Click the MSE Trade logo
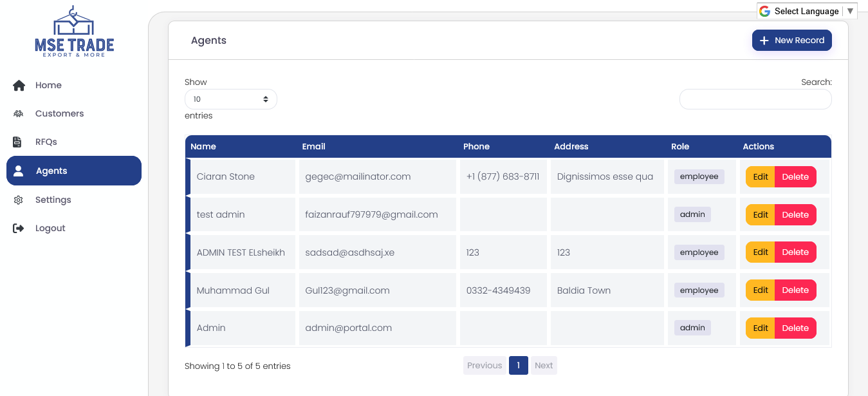868x396 pixels. pyautogui.click(x=74, y=32)
